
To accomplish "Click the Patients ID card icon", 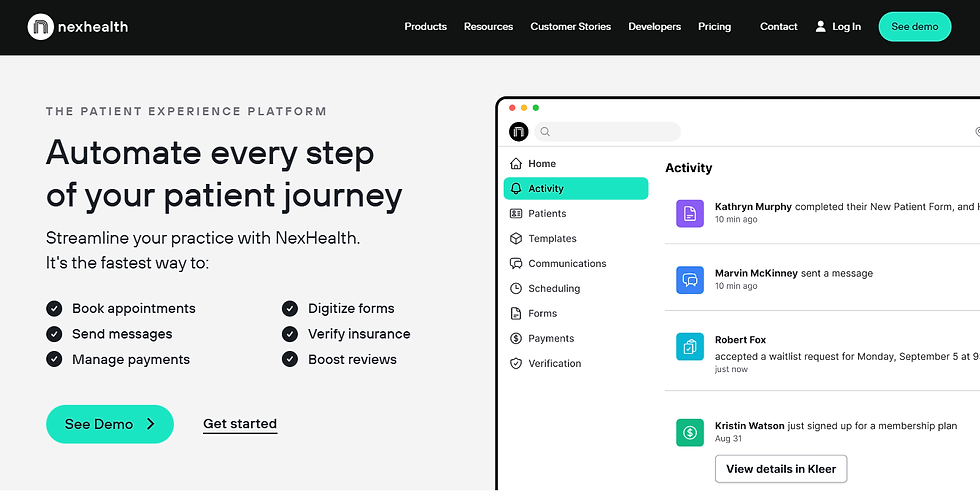I will pos(516,214).
